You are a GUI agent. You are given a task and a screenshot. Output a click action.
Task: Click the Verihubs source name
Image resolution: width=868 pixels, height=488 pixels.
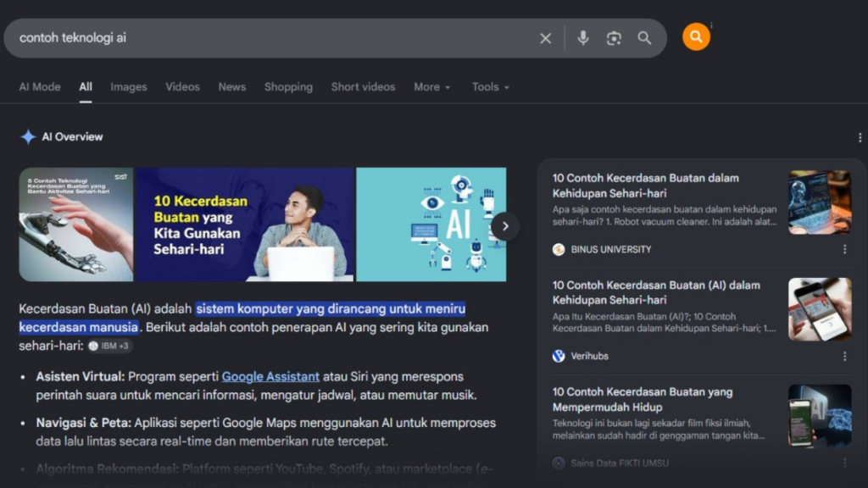tap(590, 357)
